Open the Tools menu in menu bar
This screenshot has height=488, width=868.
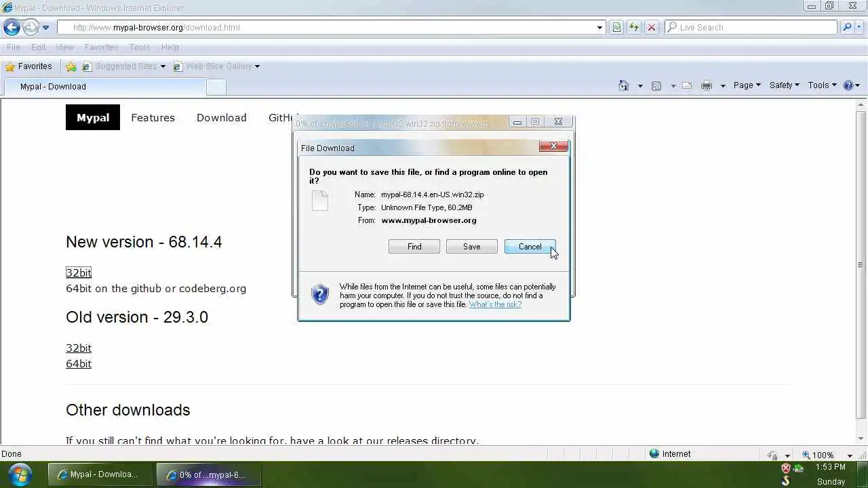point(140,47)
